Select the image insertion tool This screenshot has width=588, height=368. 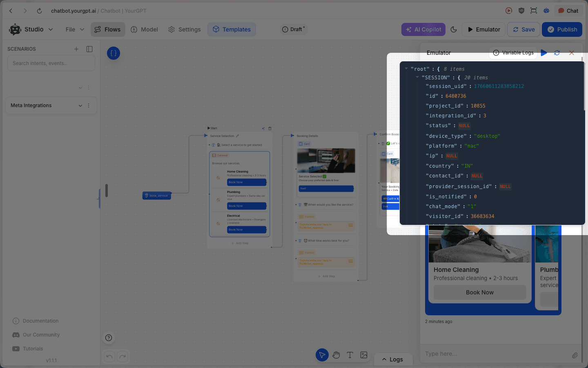(364, 355)
